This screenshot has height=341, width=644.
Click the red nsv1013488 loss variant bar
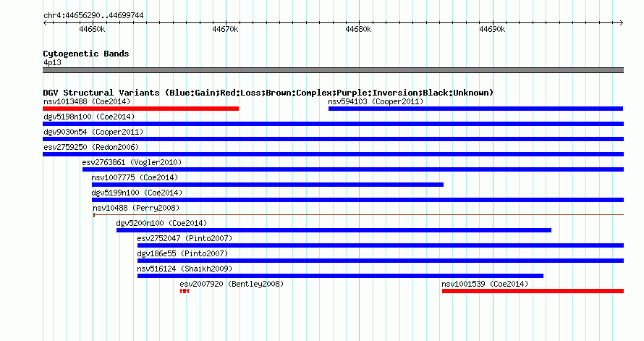coord(141,109)
